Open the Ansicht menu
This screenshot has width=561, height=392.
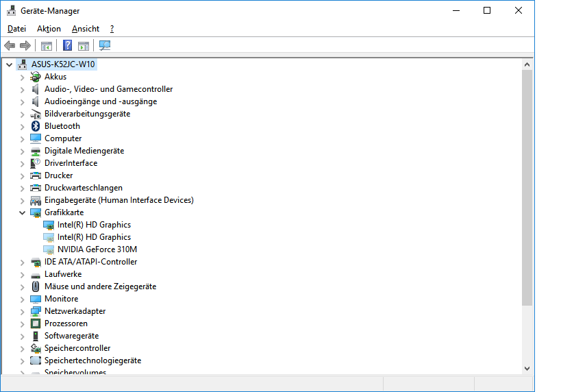click(x=86, y=29)
